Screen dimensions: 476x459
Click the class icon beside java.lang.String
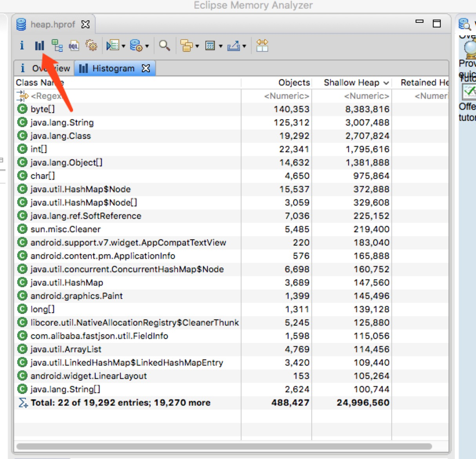(22, 122)
